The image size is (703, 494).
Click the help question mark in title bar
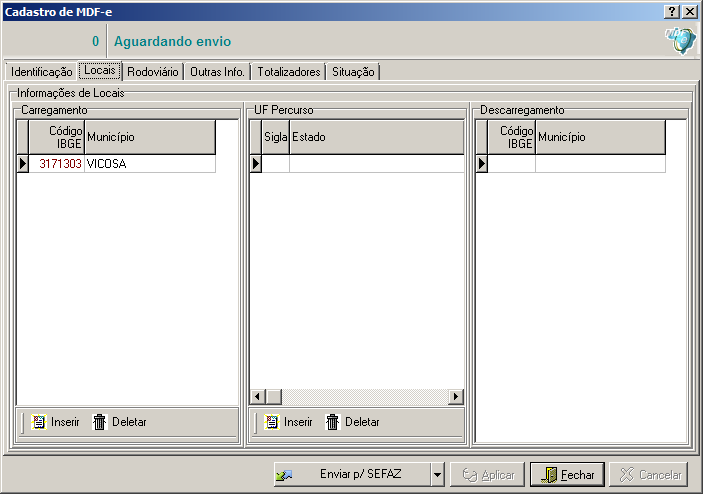click(672, 10)
